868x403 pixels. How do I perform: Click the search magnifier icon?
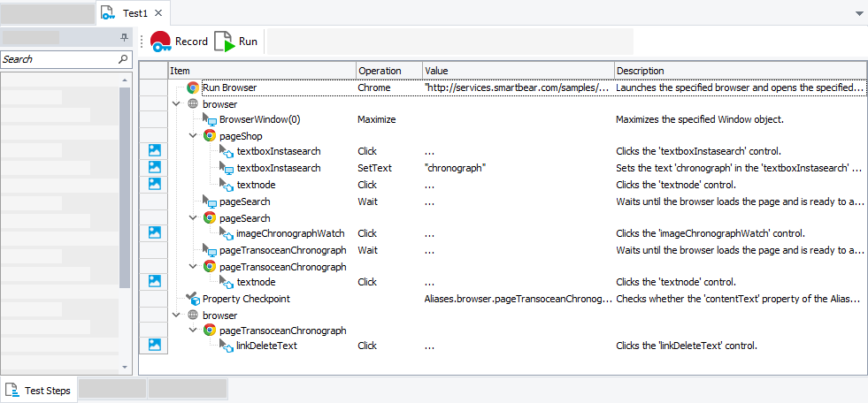click(x=123, y=59)
